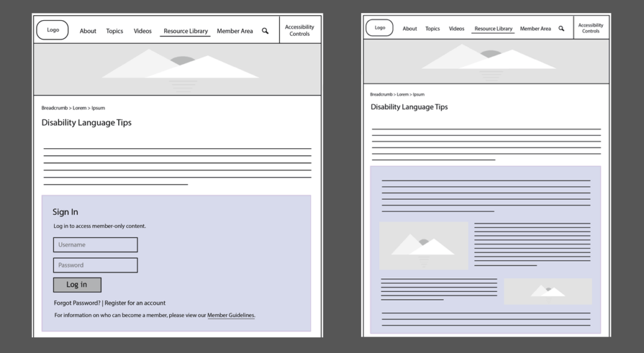Open Accessibility Controls in right wireframe
Screen dimensions: 644x353
[591, 28]
